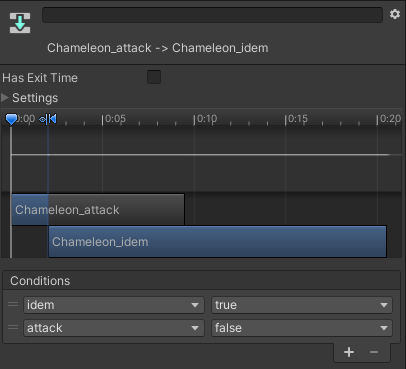Click the reorder handle of attack condition
Screen dimensions: 406x369
(13, 327)
